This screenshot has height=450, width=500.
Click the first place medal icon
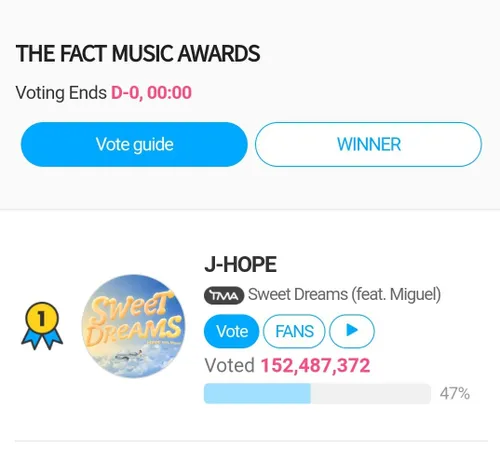[42, 326]
